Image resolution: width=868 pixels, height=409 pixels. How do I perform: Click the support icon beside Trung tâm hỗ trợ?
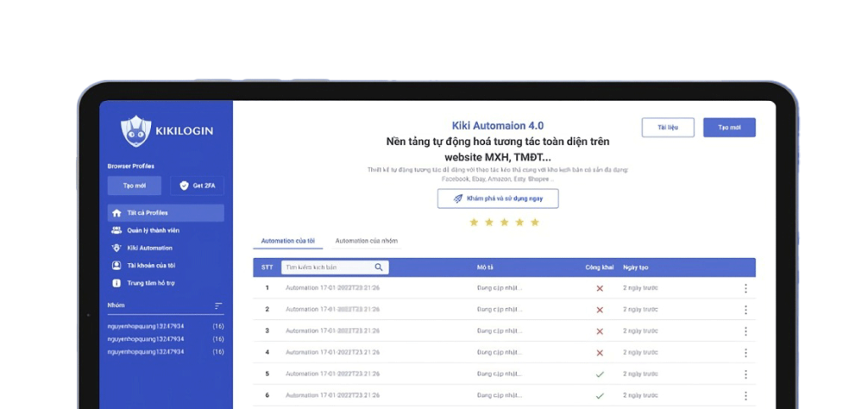click(x=116, y=283)
